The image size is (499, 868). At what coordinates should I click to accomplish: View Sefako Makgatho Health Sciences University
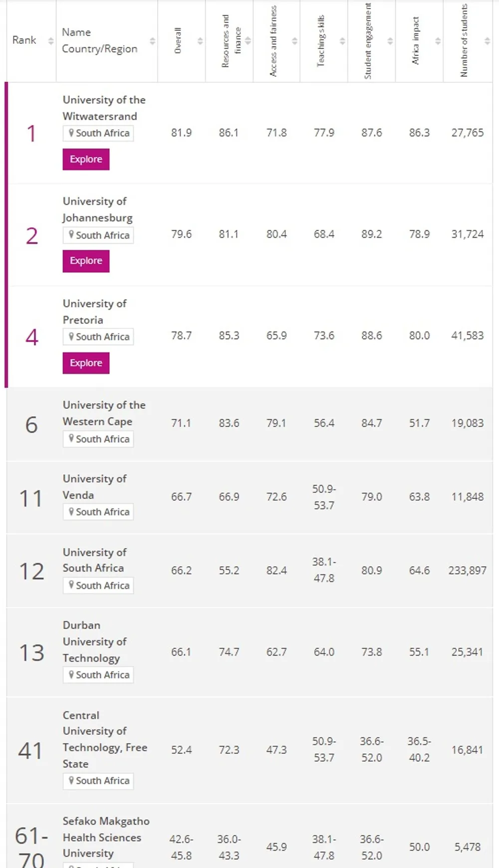point(106,837)
